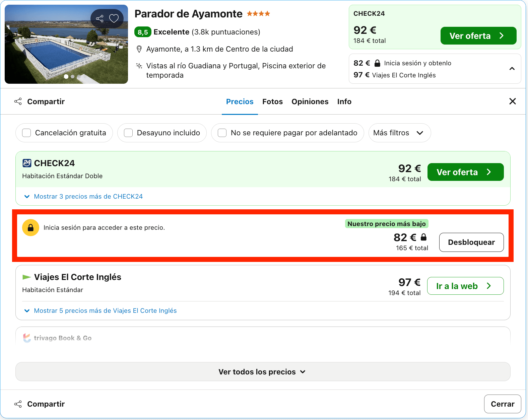Click the Desbloquear button
Viewport: 528px width, 420px height.
471,242
